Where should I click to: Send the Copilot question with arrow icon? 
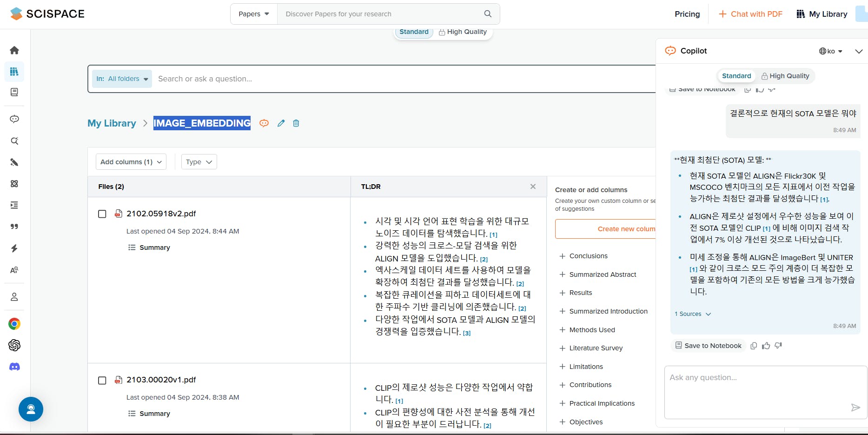pos(855,408)
